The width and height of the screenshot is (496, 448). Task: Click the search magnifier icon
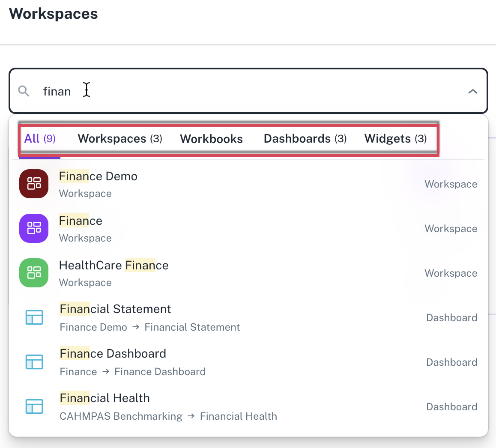[x=24, y=91]
